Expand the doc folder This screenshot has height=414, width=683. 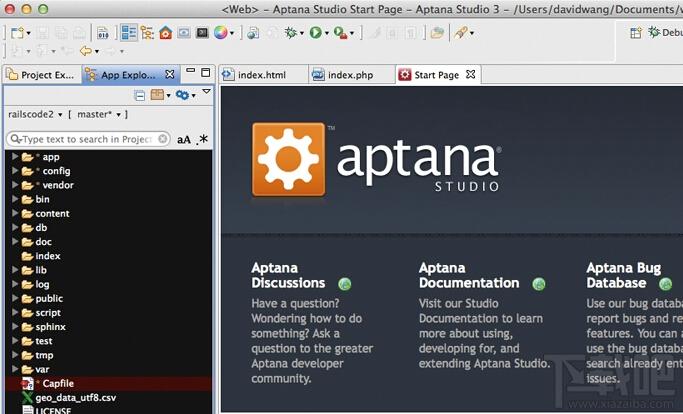(x=15, y=241)
